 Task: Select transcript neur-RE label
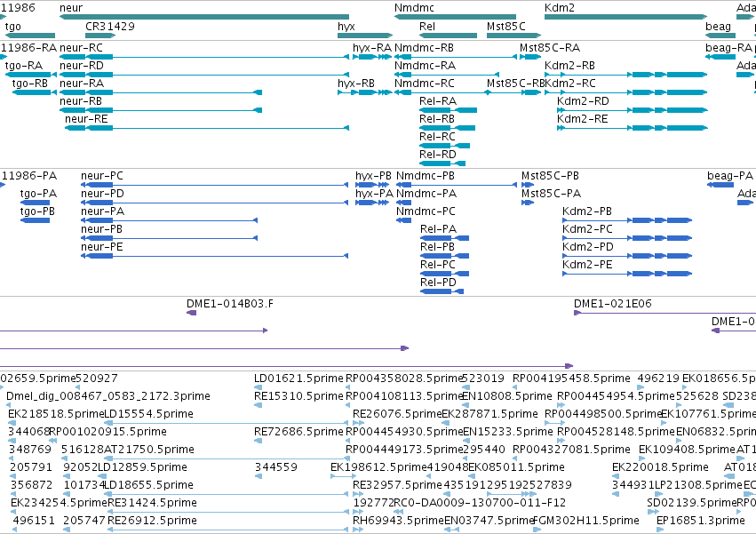(86, 119)
